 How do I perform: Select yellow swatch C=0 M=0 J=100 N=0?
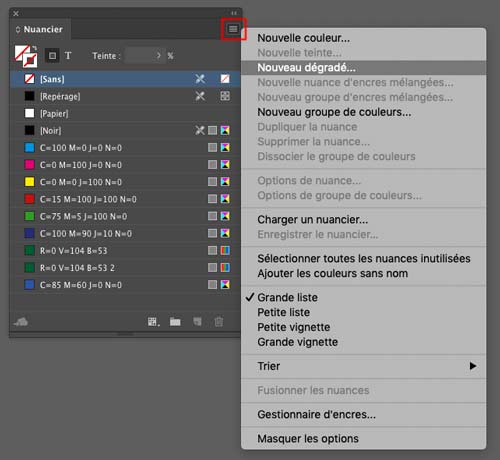[125, 182]
